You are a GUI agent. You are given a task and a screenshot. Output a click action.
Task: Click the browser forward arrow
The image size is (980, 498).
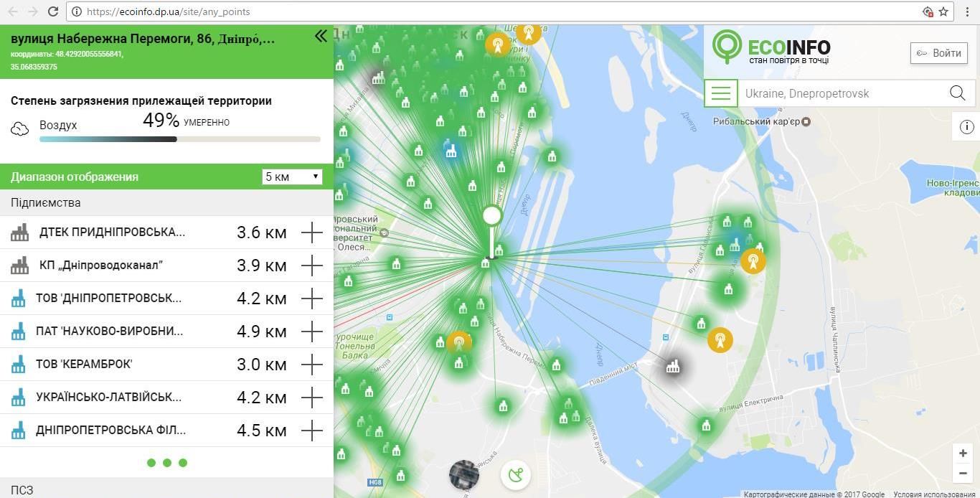point(33,11)
